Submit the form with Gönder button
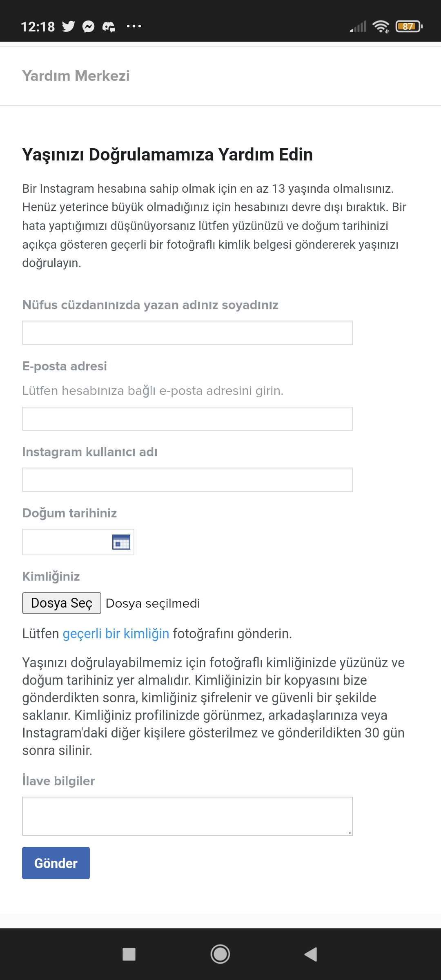 pyautogui.click(x=56, y=863)
